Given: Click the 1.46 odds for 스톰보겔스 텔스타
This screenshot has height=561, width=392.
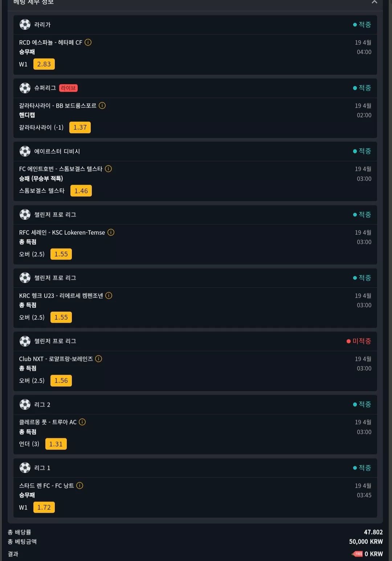Looking at the screenshot, I should 81,191.
